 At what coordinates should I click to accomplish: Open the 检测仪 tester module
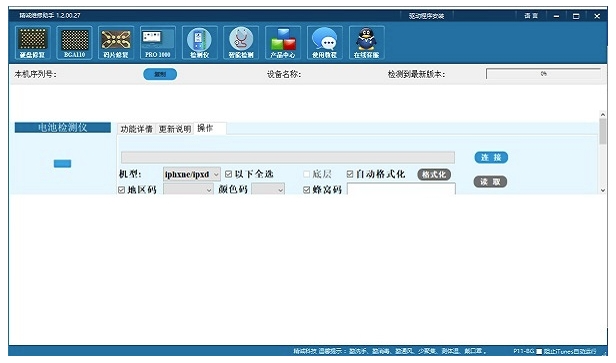click(200, 42)
